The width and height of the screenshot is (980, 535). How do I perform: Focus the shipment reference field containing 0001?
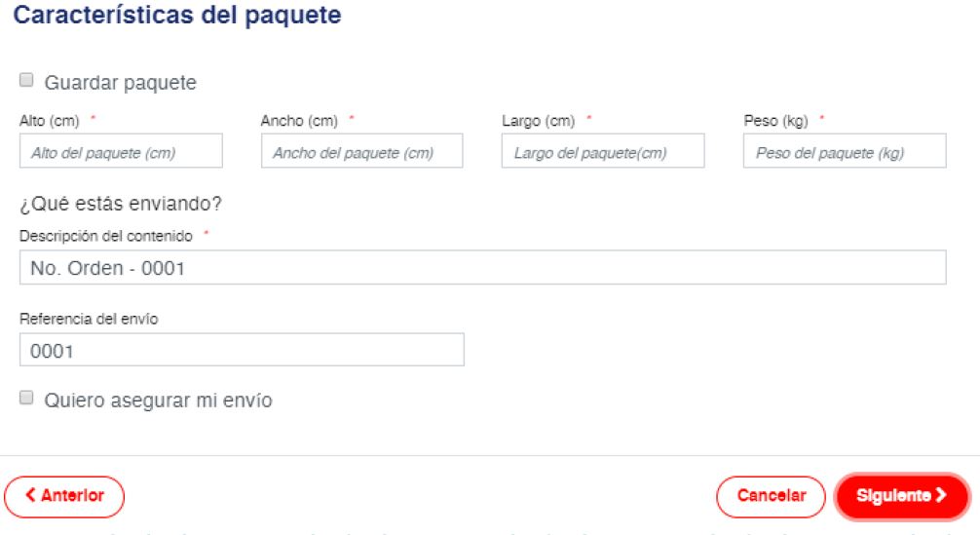tap(242, 351)
